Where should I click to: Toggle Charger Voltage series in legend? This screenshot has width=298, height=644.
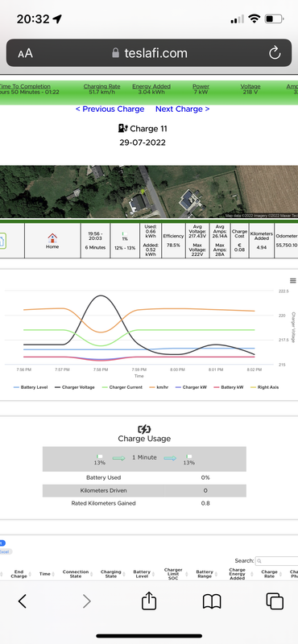(74, 387)
